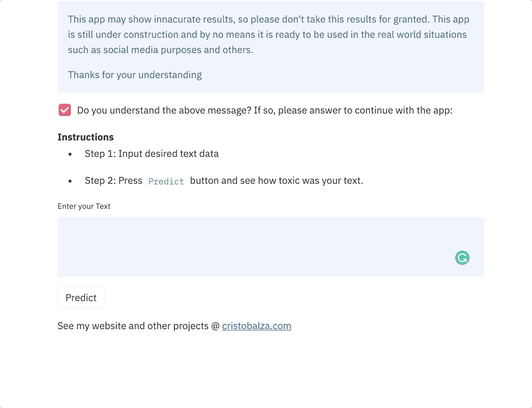This screenshot has height=408, width=532.
Task: Click the inline Predict code snippet in Step 2
Action: (x=166, y=181)
